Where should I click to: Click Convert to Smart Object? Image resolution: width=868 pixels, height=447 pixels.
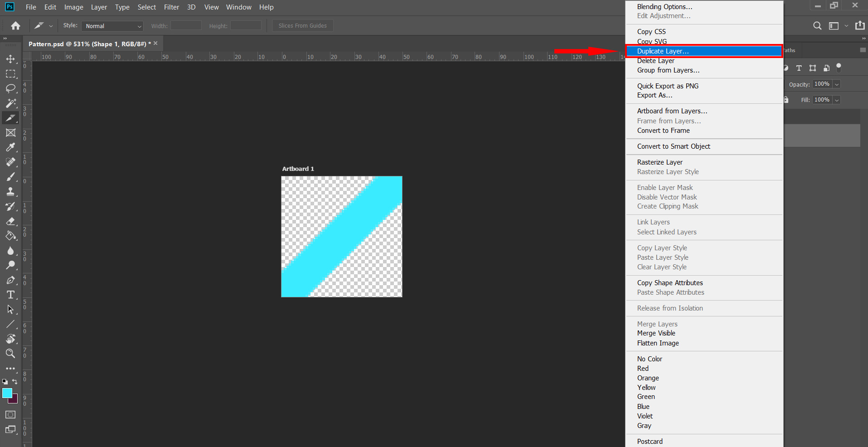[674, 146]
